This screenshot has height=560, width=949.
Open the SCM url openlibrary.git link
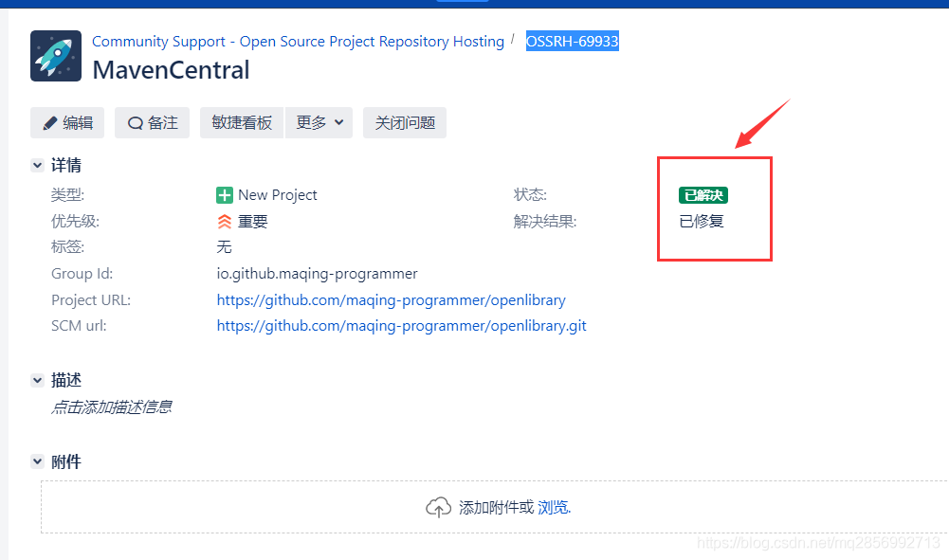click(401, 326)
